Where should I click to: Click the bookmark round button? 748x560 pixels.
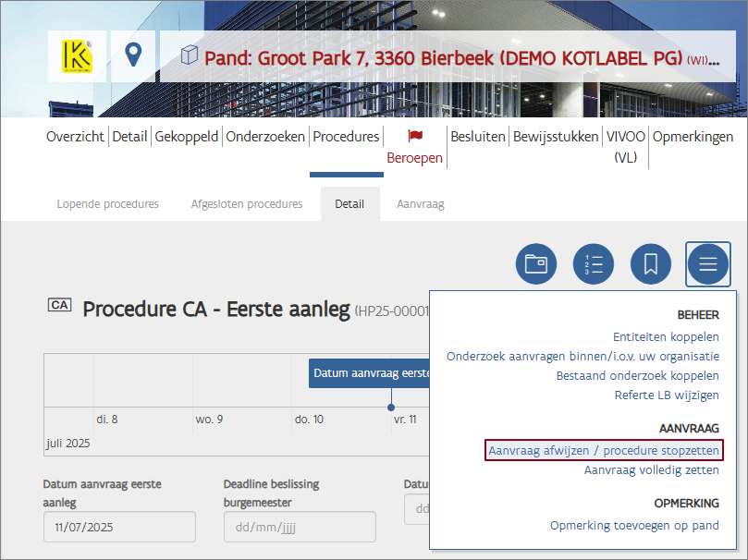tap(651, 263)
